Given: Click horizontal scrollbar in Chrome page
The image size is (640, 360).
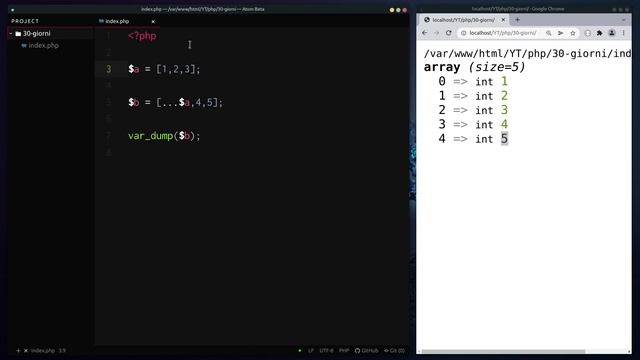Looking at the screenshot, I should 503,351.
